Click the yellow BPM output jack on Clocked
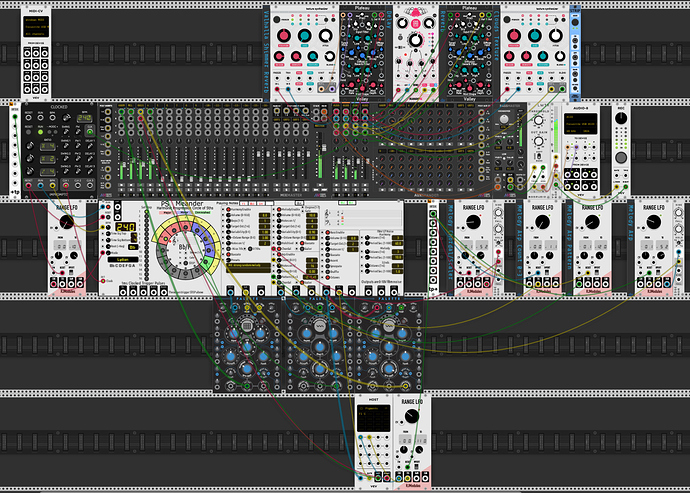690x493 pixels. click(x=53, y=186)
